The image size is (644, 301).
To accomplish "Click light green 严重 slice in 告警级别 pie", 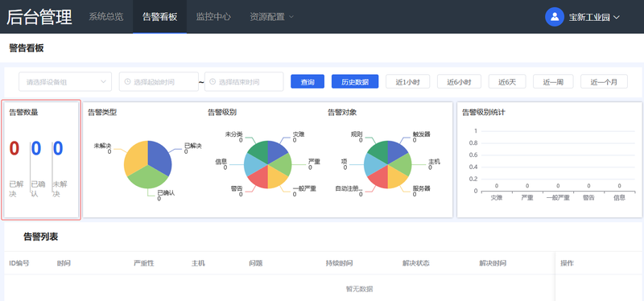I will coord(283,165).
